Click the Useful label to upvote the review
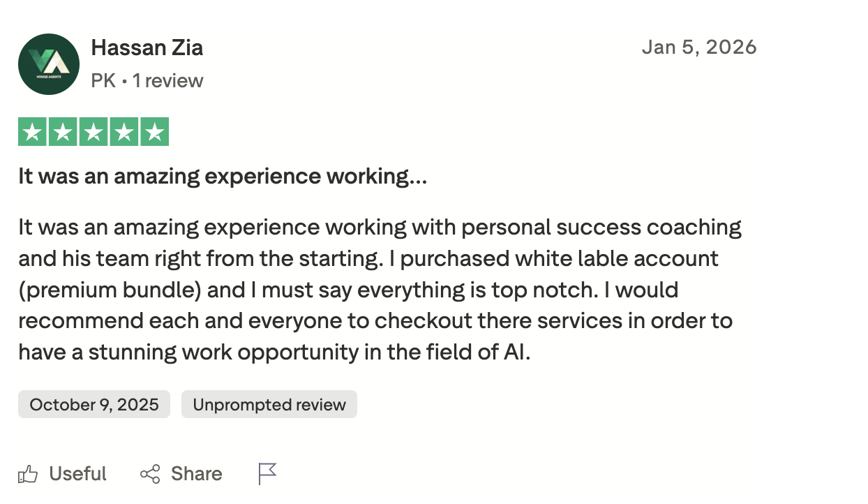The image size is (868, 504). point(77,473)
